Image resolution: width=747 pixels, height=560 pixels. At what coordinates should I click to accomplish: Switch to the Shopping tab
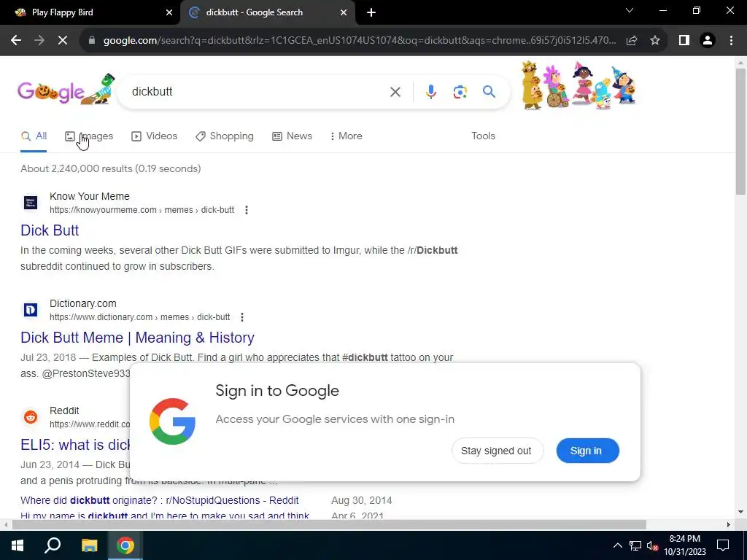pos(225,136)
